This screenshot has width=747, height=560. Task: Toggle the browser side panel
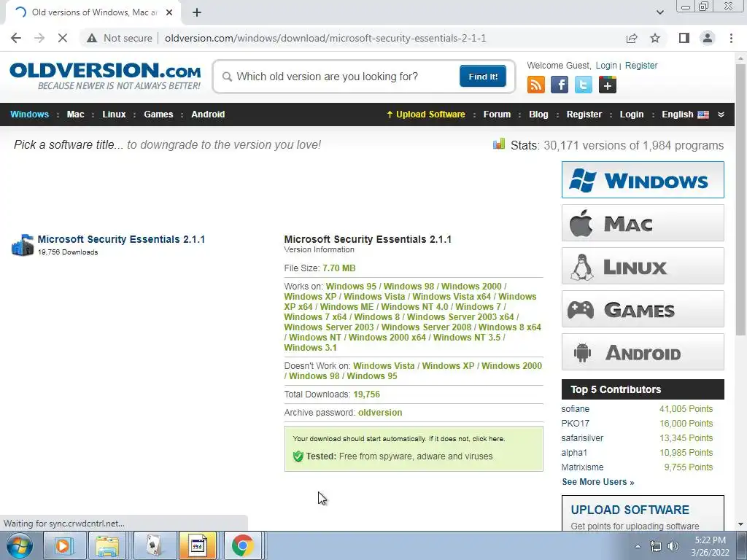(684, 38)
